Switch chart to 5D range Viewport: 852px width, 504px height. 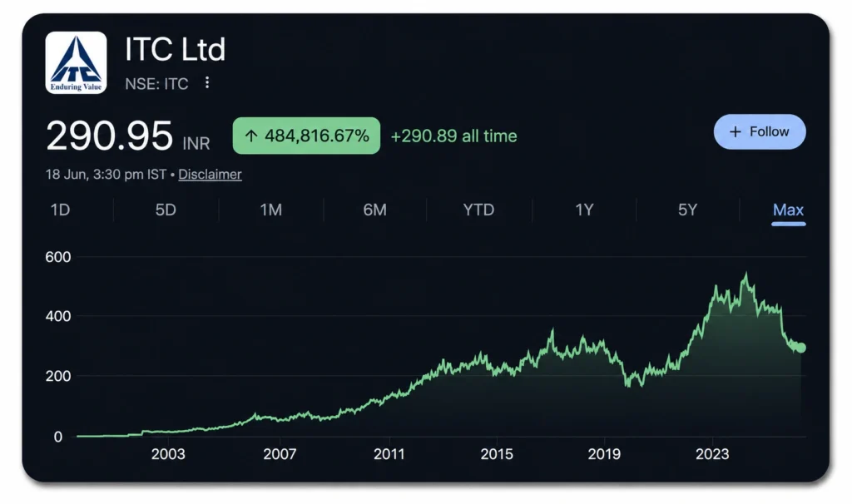click(x=166, y=210)
